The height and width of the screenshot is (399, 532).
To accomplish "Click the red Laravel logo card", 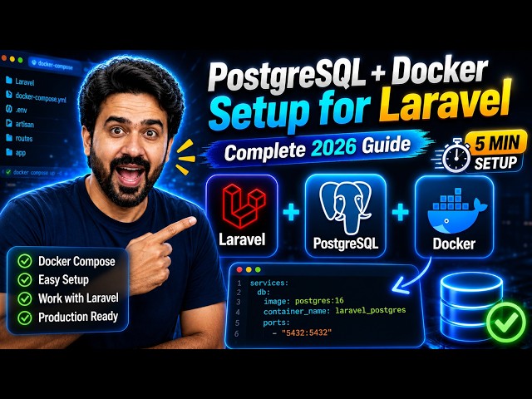I will coord(242,216).
